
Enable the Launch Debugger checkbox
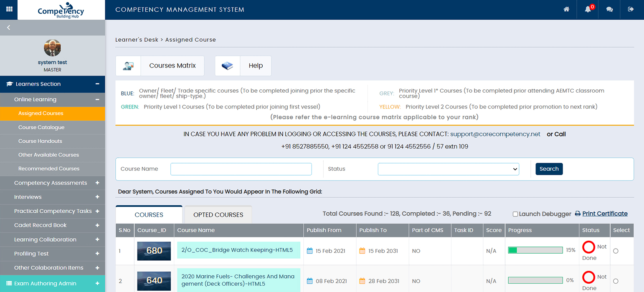tap(515, 213)
